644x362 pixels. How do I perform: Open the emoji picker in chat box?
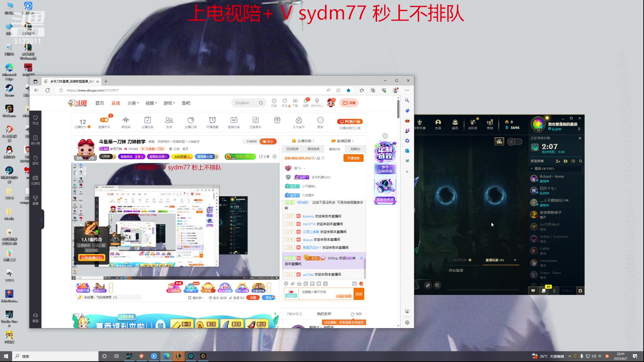coord(286,284)
